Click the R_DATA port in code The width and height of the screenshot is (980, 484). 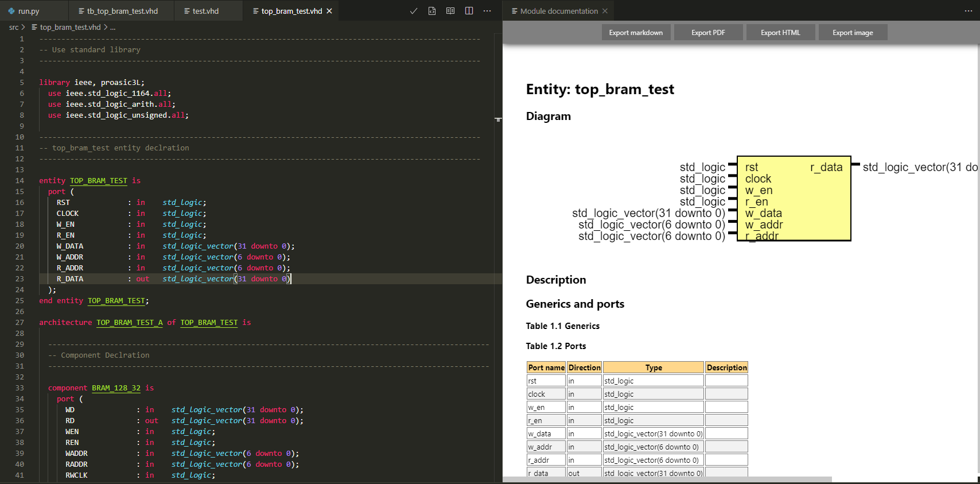[70, 279]
